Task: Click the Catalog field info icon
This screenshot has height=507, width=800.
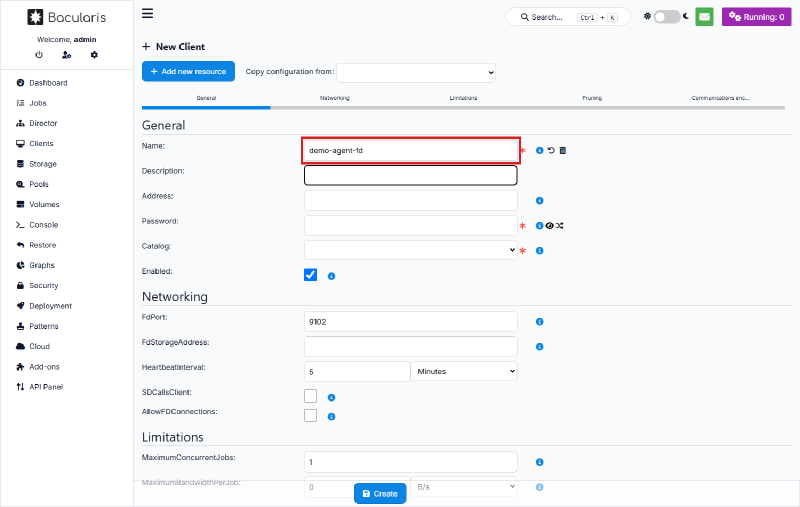Action: 539,250
